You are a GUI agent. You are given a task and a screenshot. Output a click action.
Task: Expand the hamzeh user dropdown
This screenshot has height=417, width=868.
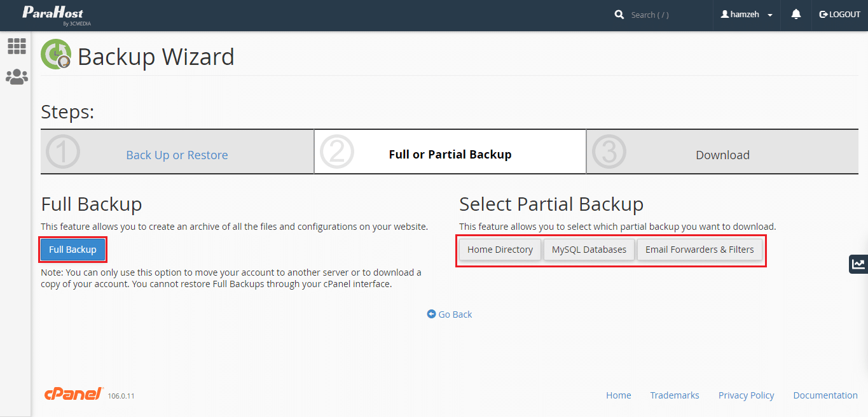pyautogui.click(x=747, y=15)
